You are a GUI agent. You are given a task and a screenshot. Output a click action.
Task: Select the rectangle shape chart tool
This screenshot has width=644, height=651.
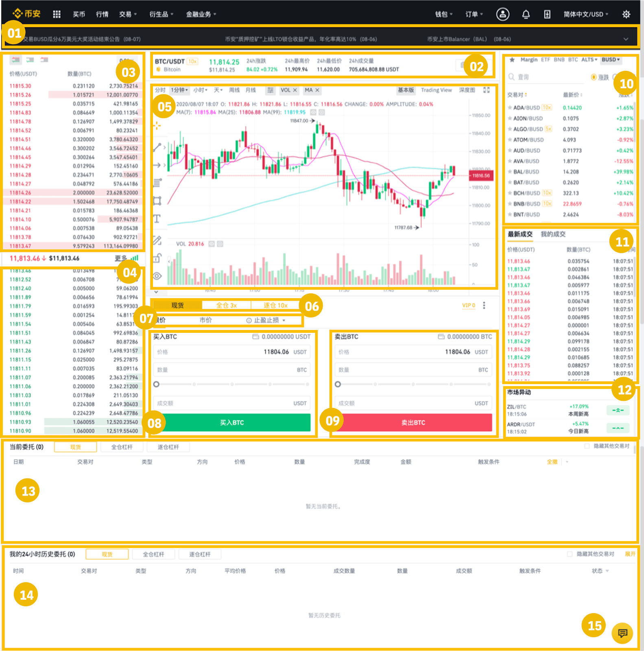[157, 201]
